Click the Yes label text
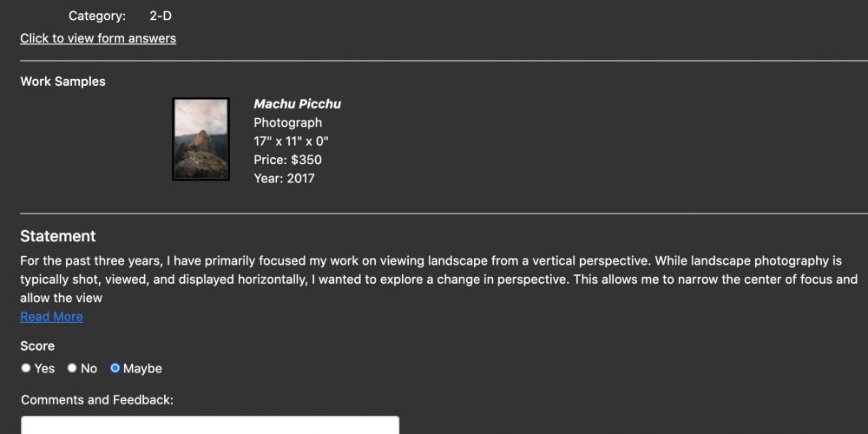The width and height of the screenshot is (868, 434). [44, 369]
